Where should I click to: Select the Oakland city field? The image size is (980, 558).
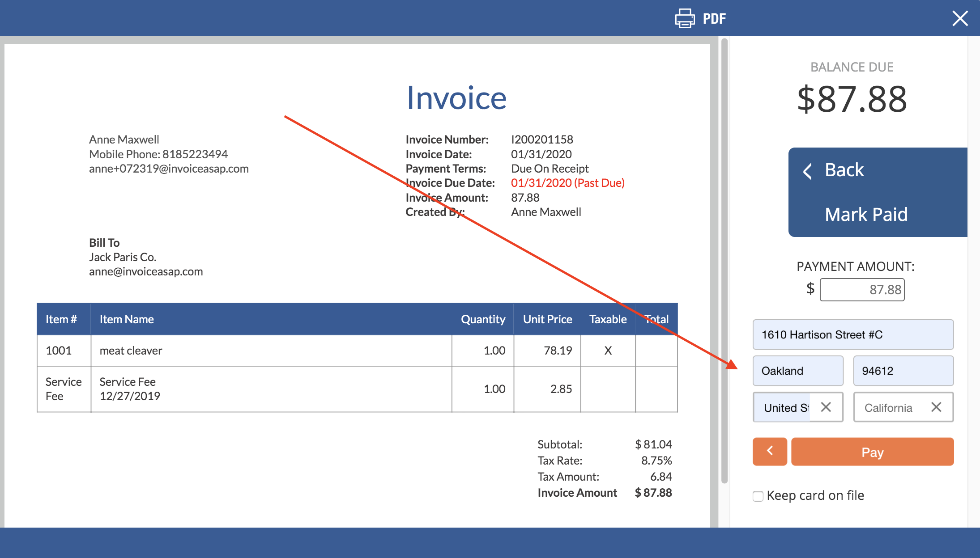click(798, 371)
